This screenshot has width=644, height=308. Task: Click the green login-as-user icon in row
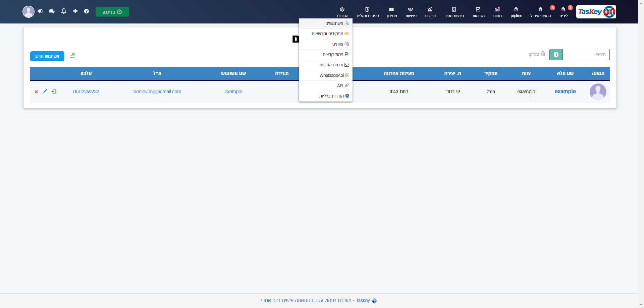pos(54,91)
